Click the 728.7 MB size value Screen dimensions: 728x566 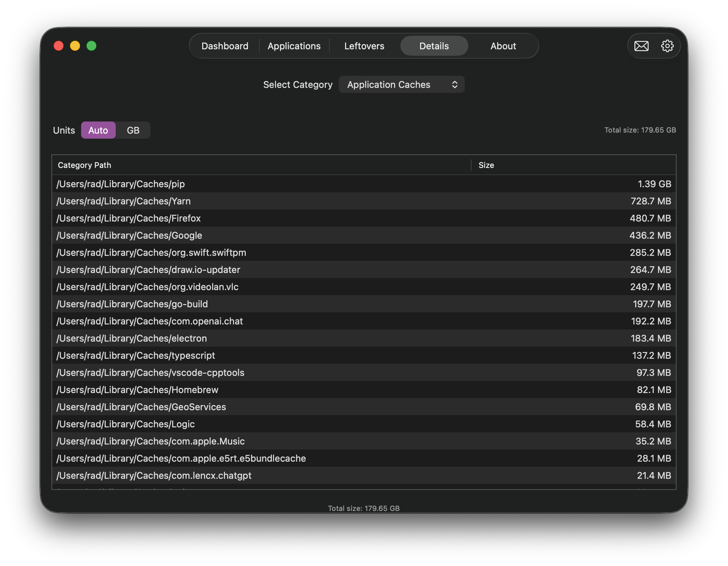click(x=651, y=201)
